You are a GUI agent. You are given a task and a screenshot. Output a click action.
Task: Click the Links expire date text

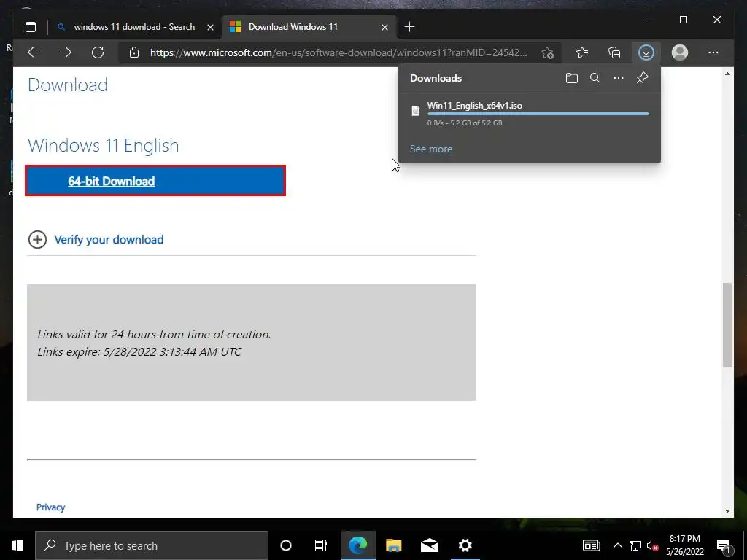pyautogui.click(x=139, y=352)
